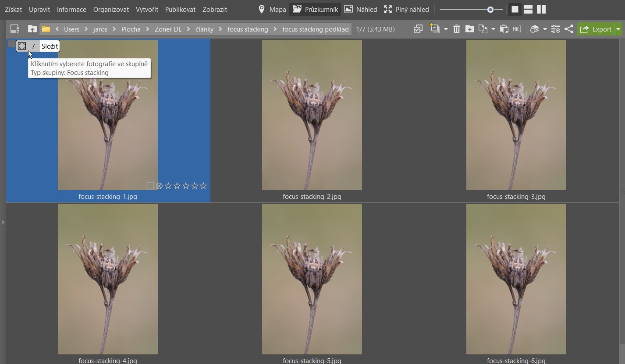Select the focus-stacking-2.jpg thumbnail
Screen dimensions: 625x364
(x=312, y=115)
